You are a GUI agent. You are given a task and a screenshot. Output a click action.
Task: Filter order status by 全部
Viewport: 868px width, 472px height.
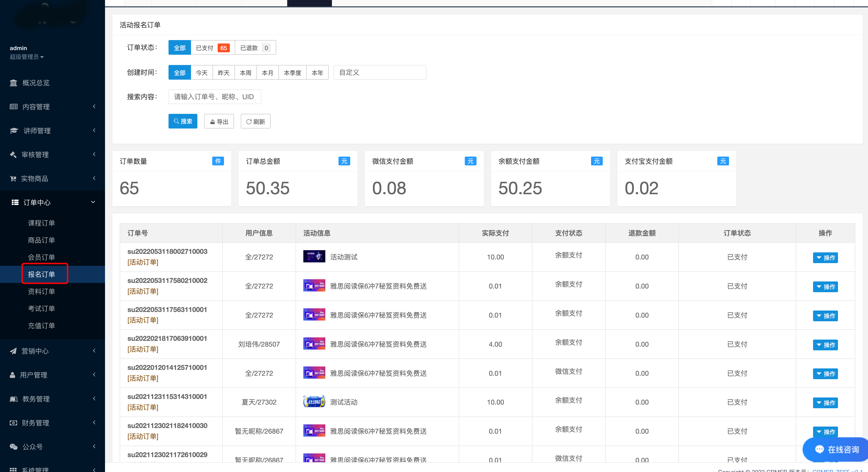(180, 48)
